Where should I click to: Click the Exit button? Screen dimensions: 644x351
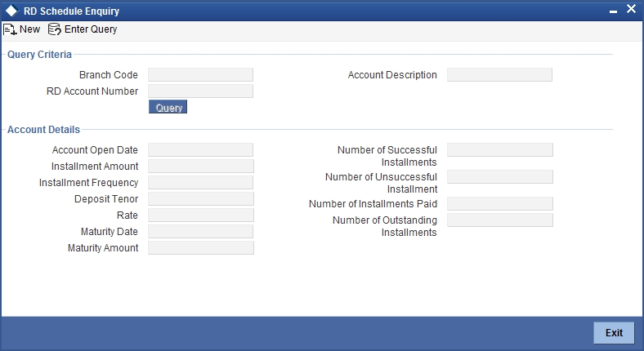(614, 332)
